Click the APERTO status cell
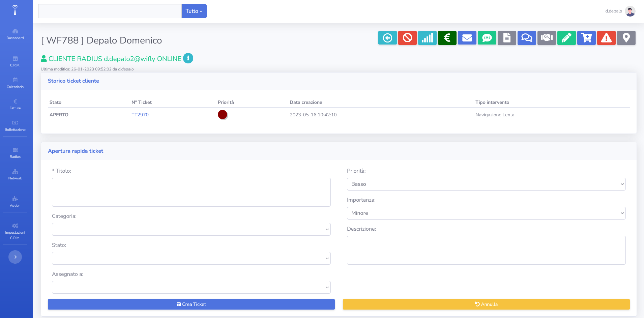This screenshot has height=318, width=644. tap(59, 115)
